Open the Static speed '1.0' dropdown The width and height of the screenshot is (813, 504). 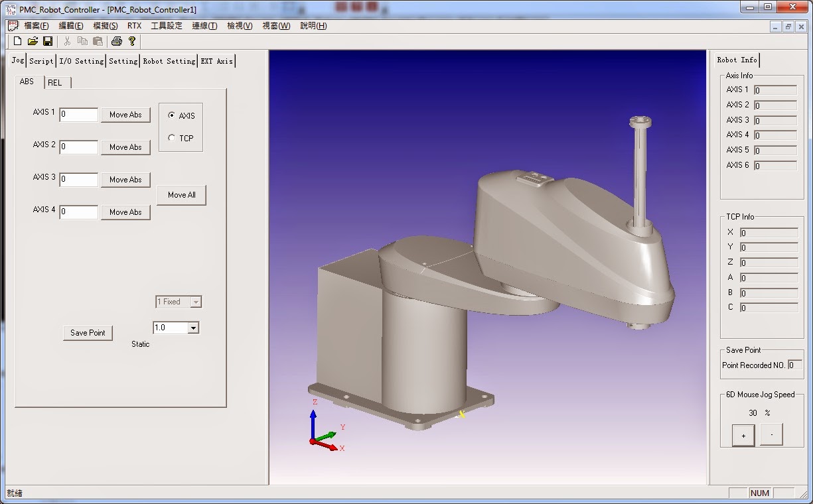[x=194, y=328]
